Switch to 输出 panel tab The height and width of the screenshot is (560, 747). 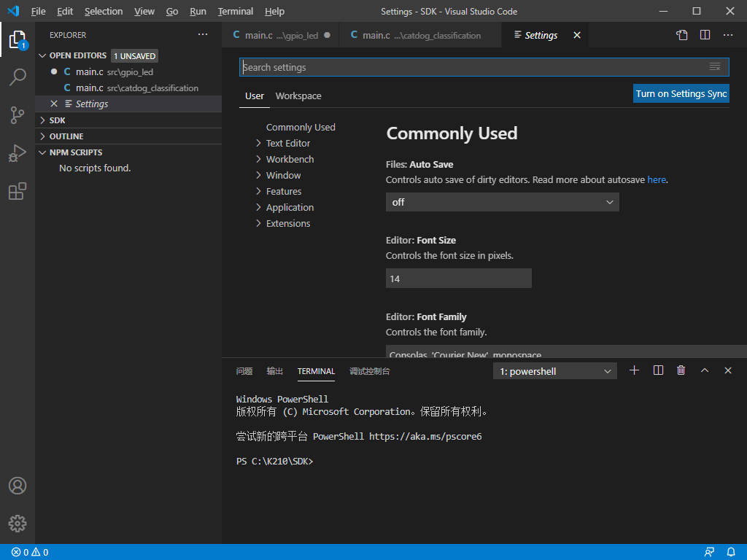tap(274, 371)
